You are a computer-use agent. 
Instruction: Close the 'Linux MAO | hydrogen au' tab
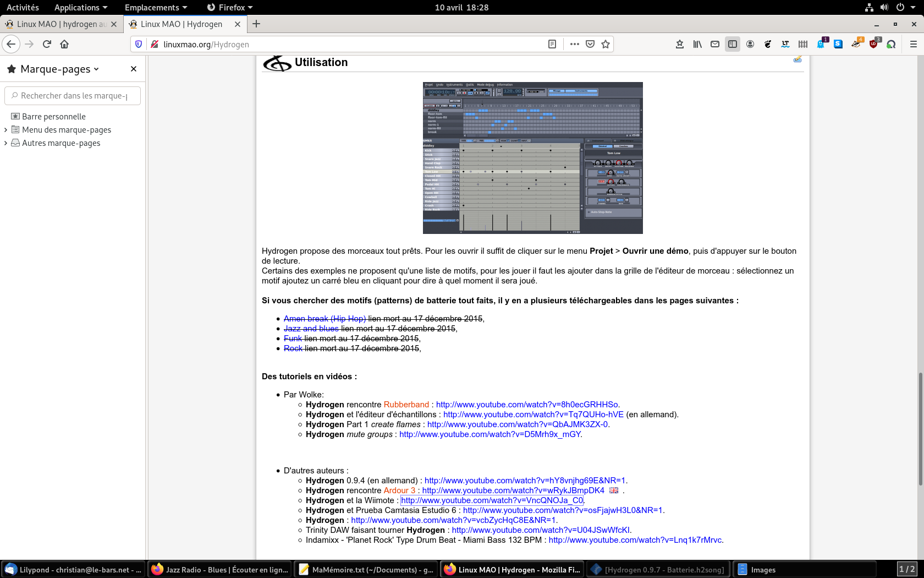click(x=114, y=24)
